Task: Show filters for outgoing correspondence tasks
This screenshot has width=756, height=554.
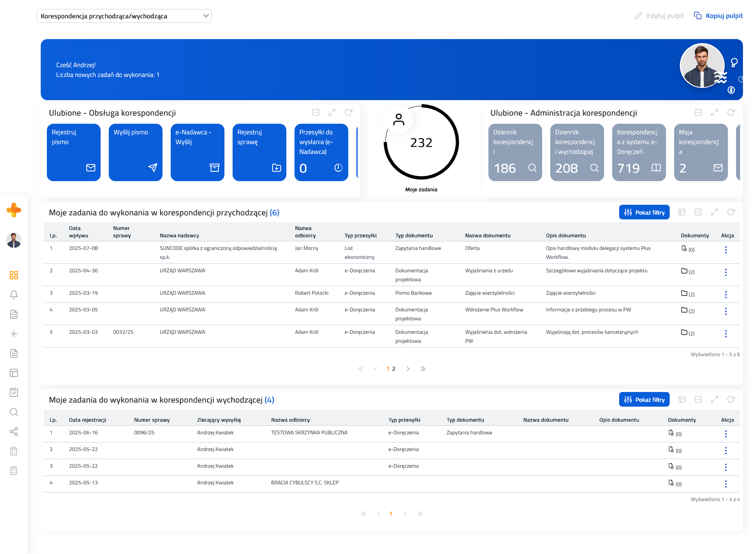Action: [x=644, y=399]
